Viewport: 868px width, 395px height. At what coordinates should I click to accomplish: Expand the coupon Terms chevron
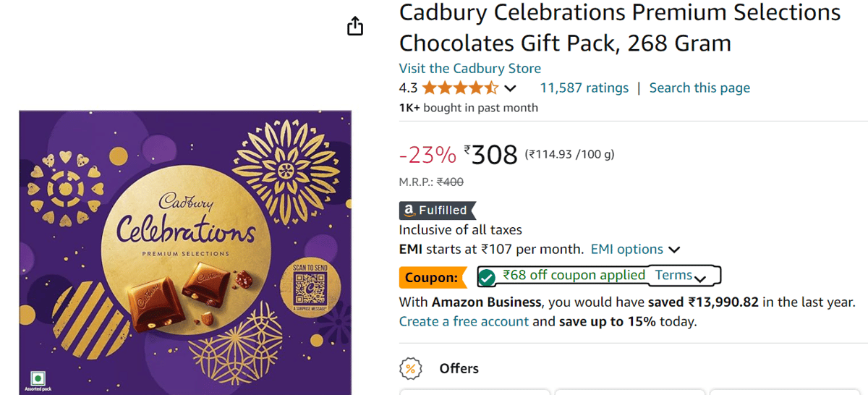(699, 278)
